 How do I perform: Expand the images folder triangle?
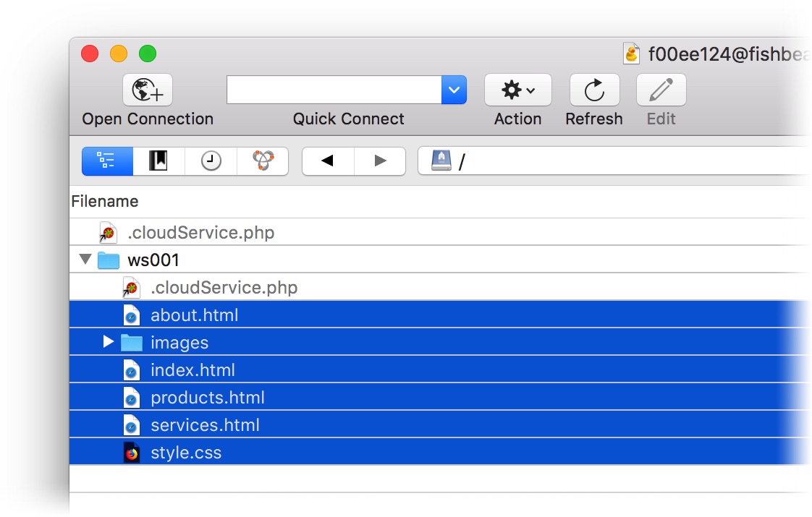click(109, 341)
